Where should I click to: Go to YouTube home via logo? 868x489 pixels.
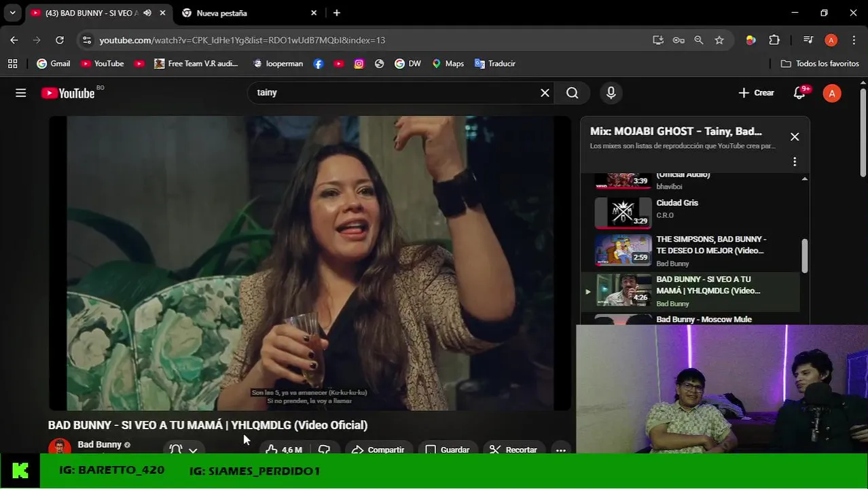click(68, 93)
